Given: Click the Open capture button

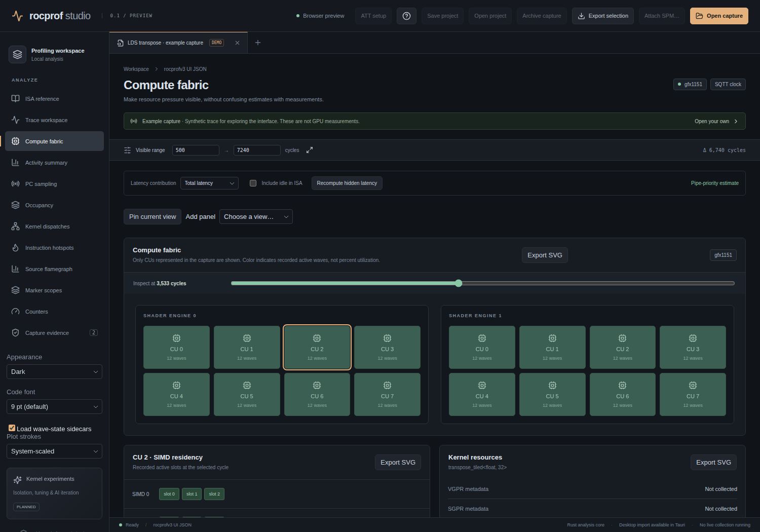Looking at the screenshot, I should pyautogui.click(x=719, y=16).
